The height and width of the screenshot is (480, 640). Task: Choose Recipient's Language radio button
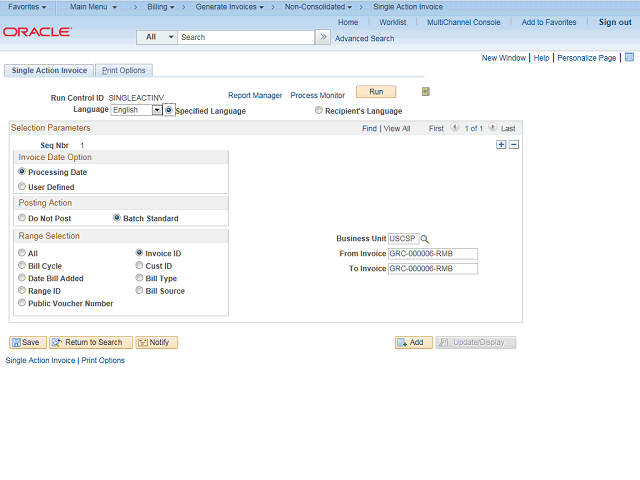(319, 110)
